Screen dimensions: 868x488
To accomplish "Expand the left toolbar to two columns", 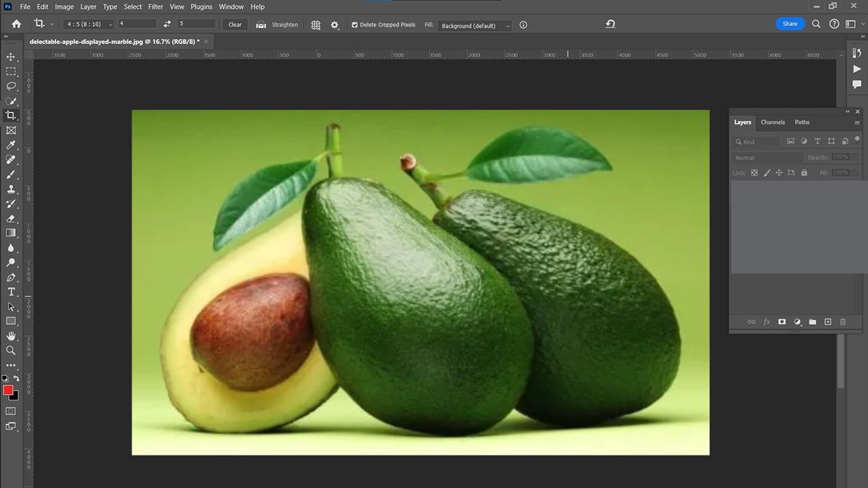I will (7, 35).
